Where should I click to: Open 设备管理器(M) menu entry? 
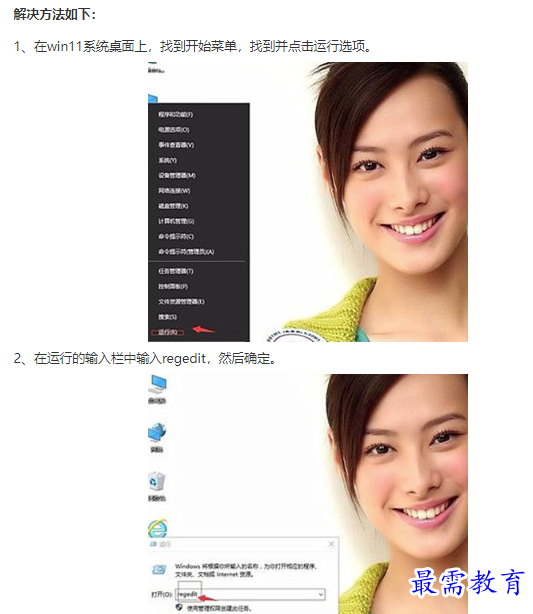pyautogui.click(x=177, y=175)
